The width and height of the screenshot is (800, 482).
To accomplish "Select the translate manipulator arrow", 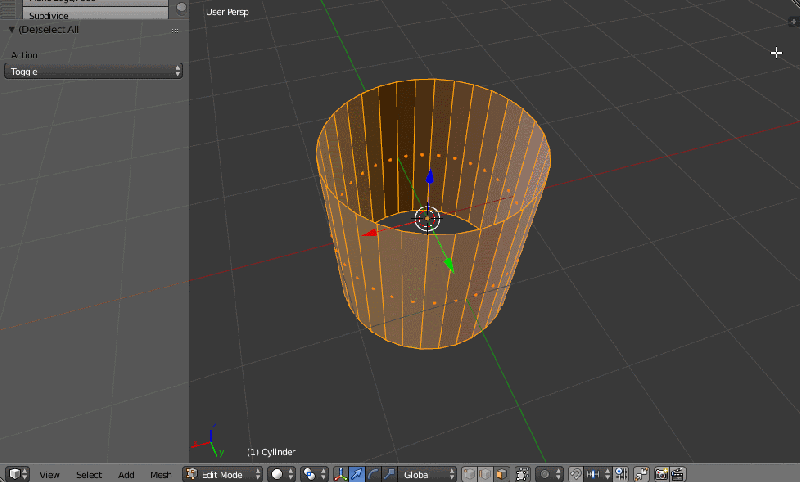I will (x=357, y=474).
